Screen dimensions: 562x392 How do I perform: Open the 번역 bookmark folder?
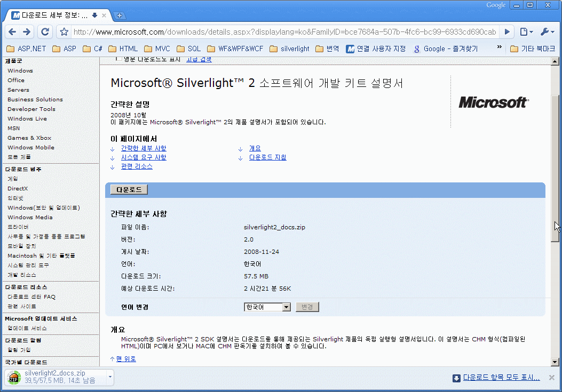[327, 49]
